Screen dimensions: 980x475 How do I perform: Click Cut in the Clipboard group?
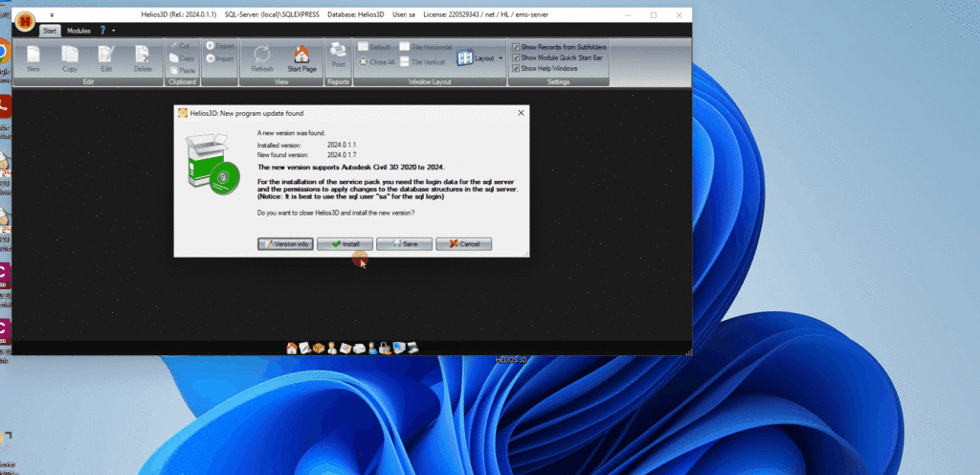182,46
